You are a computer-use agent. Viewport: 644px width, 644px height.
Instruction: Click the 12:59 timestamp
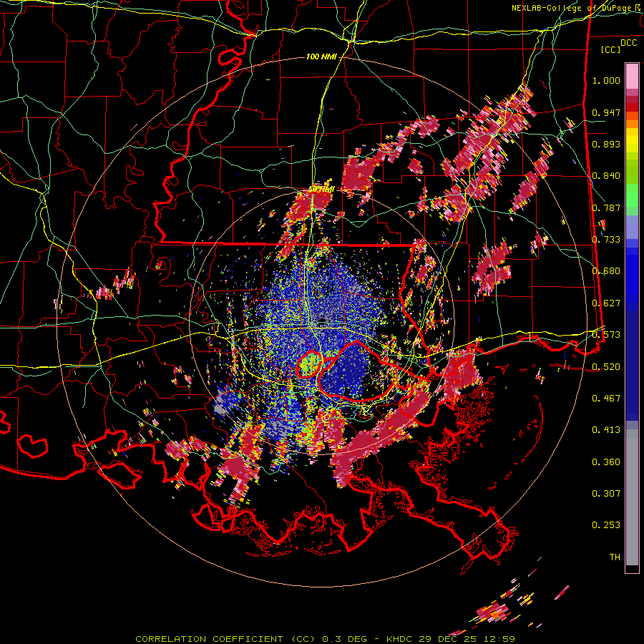(x=499, y=639)
